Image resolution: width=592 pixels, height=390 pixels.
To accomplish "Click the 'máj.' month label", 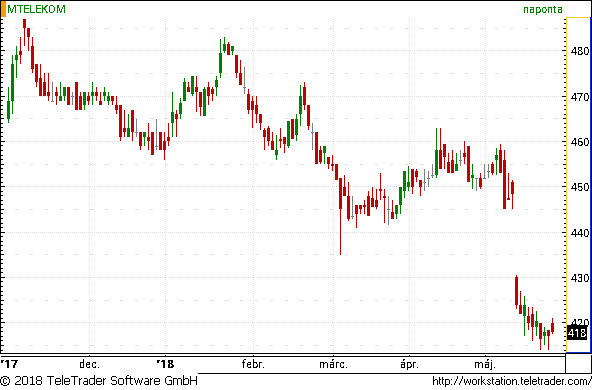I will [485, 364].
